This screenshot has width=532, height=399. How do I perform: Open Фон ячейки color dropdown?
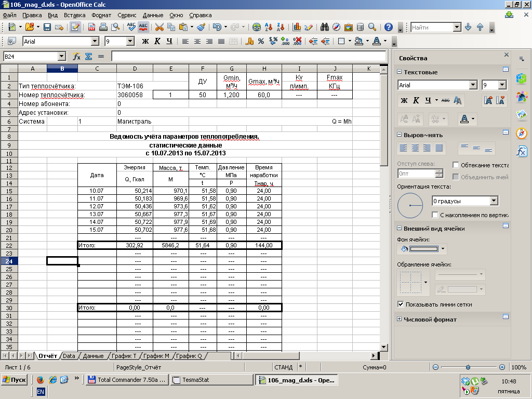pyautogui.click(x=443, y=249)
